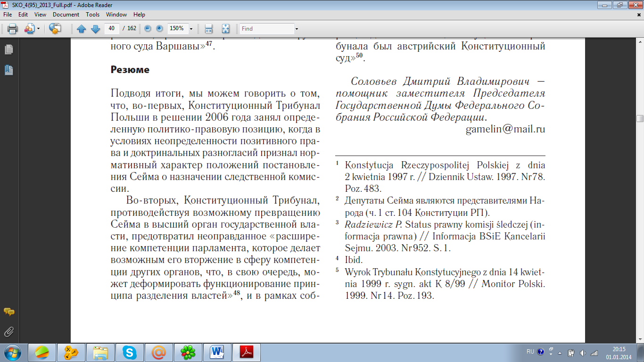Open the File menu
The image size is (644, 362).
point(8,15)
